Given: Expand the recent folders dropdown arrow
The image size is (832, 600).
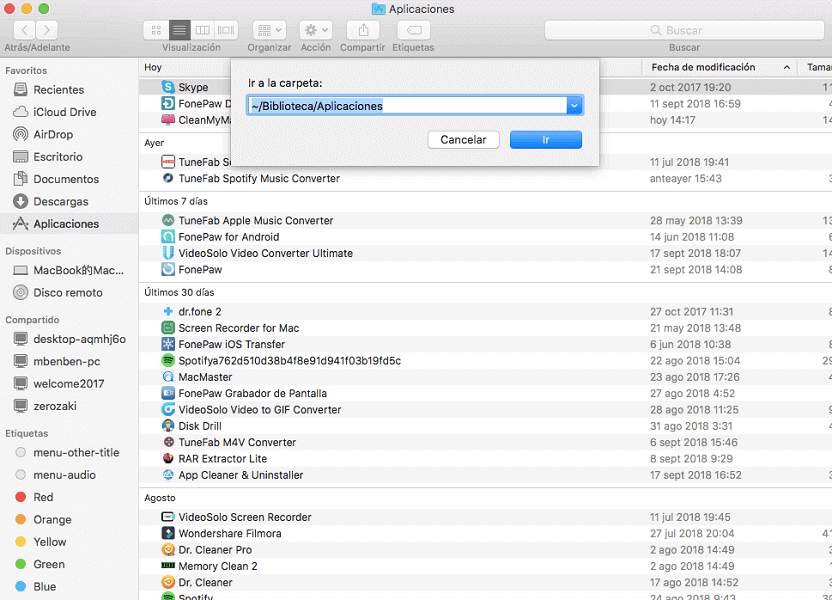Looking at the screenshot, I should (x=575, y=106).
